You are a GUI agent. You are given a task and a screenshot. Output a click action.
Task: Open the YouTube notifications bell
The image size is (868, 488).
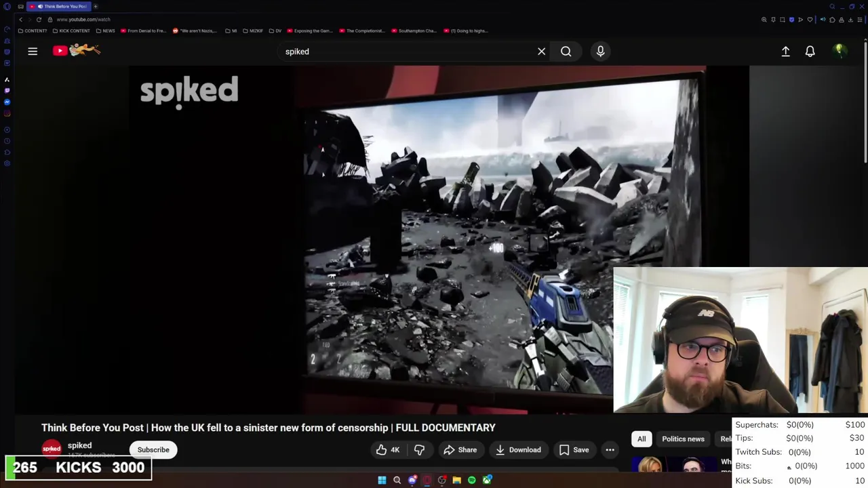pyautogui.click(x=810, y=51)
